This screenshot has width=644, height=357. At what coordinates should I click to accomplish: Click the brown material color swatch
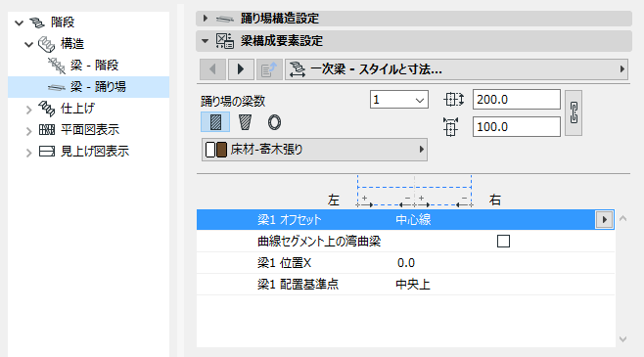[221, 150]
